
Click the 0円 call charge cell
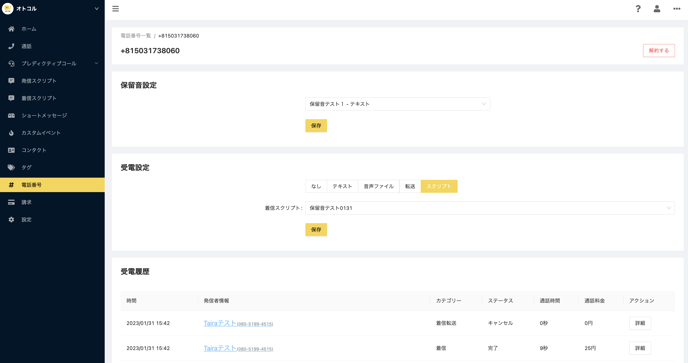pos(589,323)
